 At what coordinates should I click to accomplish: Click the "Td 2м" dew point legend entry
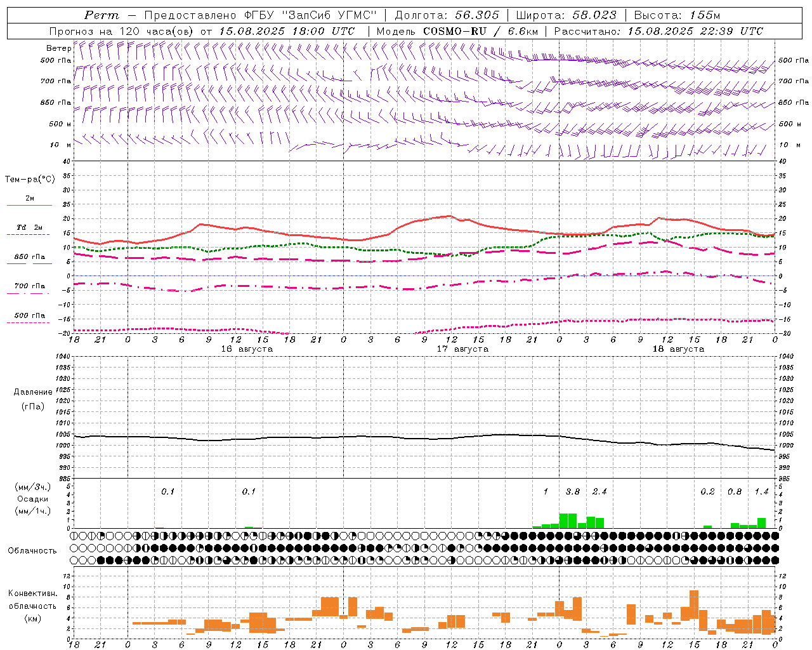[30, 227]
